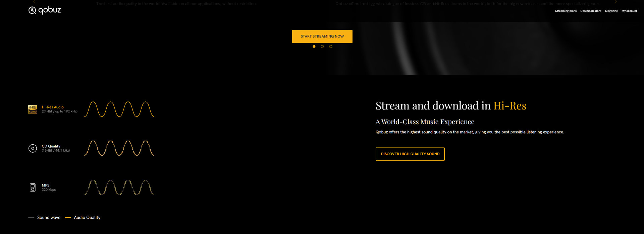Image resolution: width=644 pixels, height=234 pixels.
Task: Click the '(16-Bit / 44,1 kHz)' text
Action: coord(56,151)
